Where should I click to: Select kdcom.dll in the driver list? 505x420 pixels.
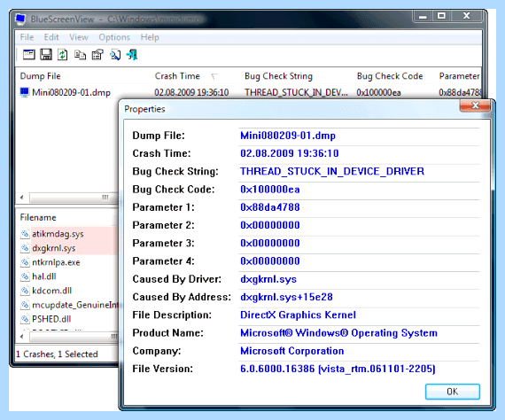pyautogui.click(x=51, y=291)
